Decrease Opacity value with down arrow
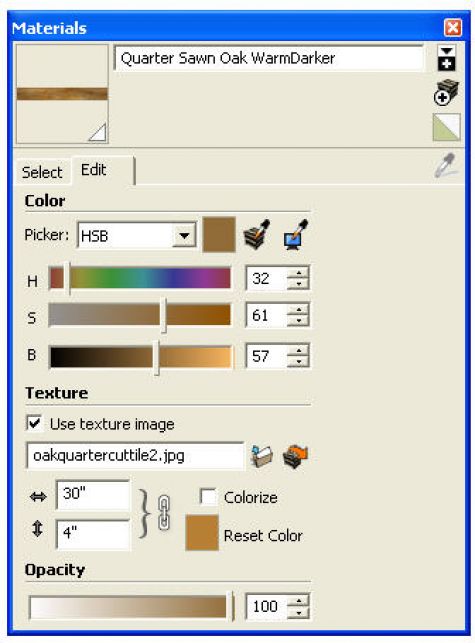The width and height of the screenshot is (475, 643). pos(298,612)
